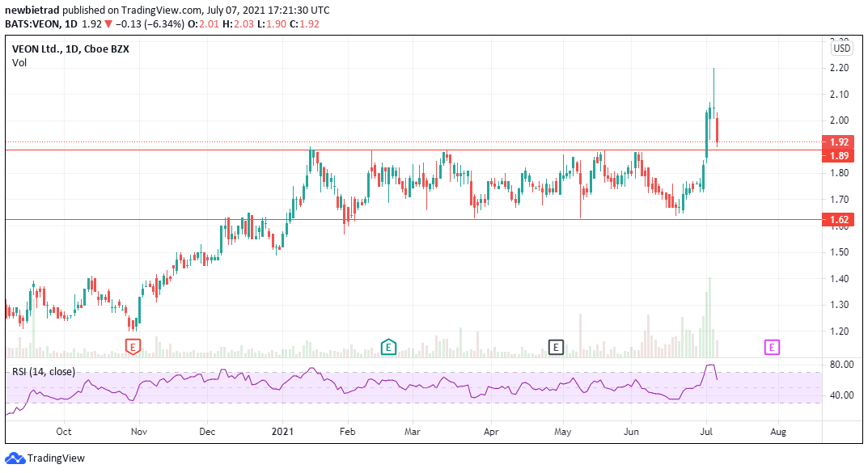Viewport: 868px width, 473px height.
Task: Click the Jun label on time axis
Action: coord(631,432)
